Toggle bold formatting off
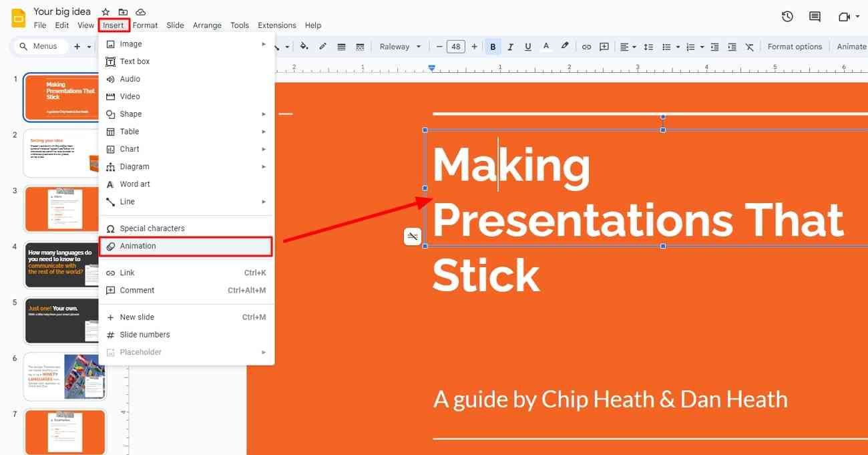The width and height of the screenshot is (868, 455). (493, 47)
